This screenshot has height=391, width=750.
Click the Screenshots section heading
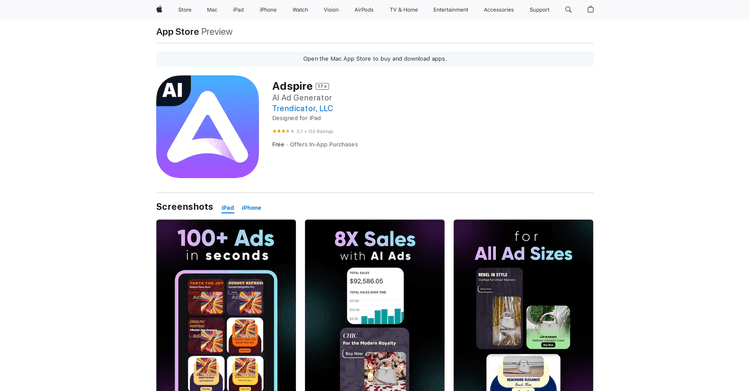(x=185, y=207)
